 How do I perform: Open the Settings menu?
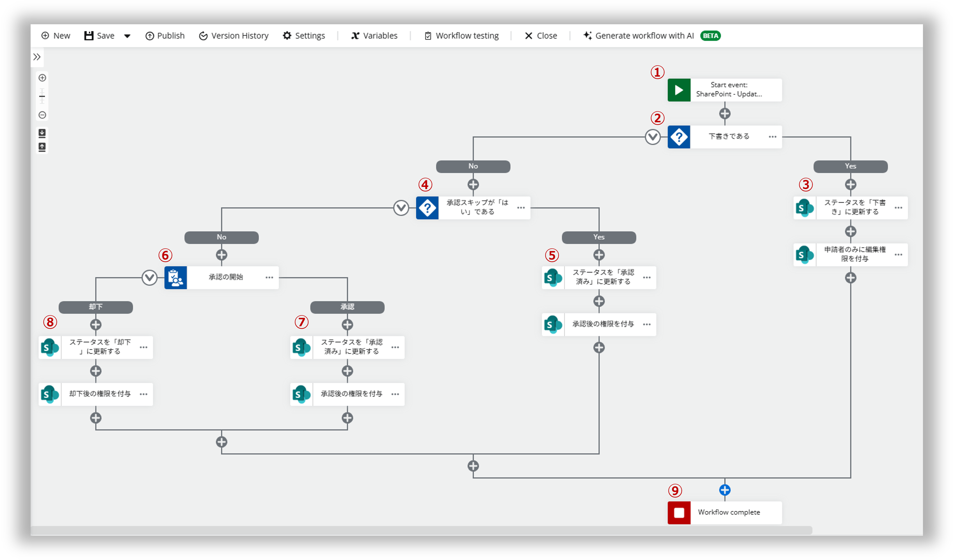(304, 36)
